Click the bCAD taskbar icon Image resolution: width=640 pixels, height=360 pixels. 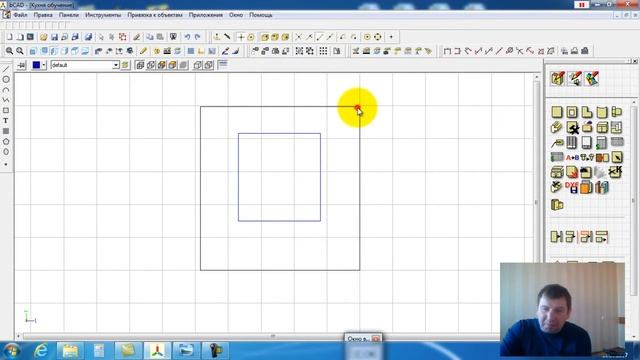tap(158, 351)
